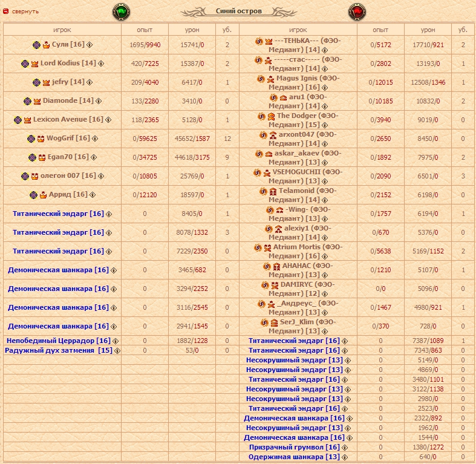Image resolution: width=476 pixels, height=464 pixels.
Task: Click rank icon before Telamonid
Action: pyautogui.click(x=273, y=191)
